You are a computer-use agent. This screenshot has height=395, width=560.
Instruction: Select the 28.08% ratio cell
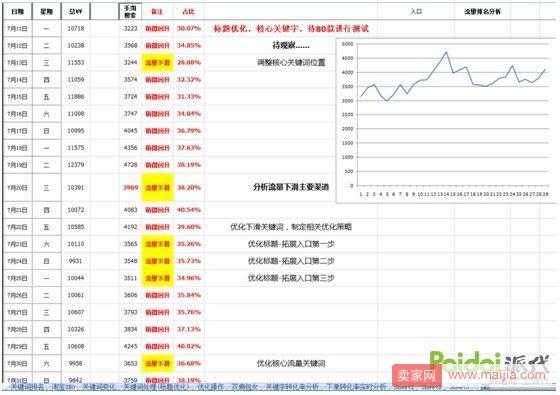(x=189, y=62)
